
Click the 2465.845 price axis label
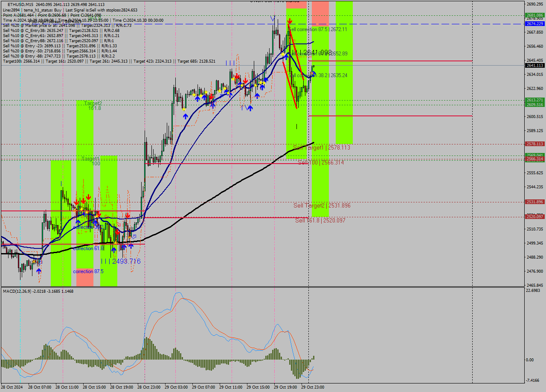coord(534,285)
